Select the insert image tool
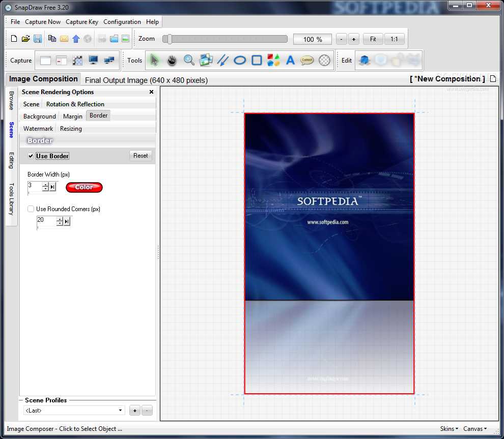 tap(206, 60)
